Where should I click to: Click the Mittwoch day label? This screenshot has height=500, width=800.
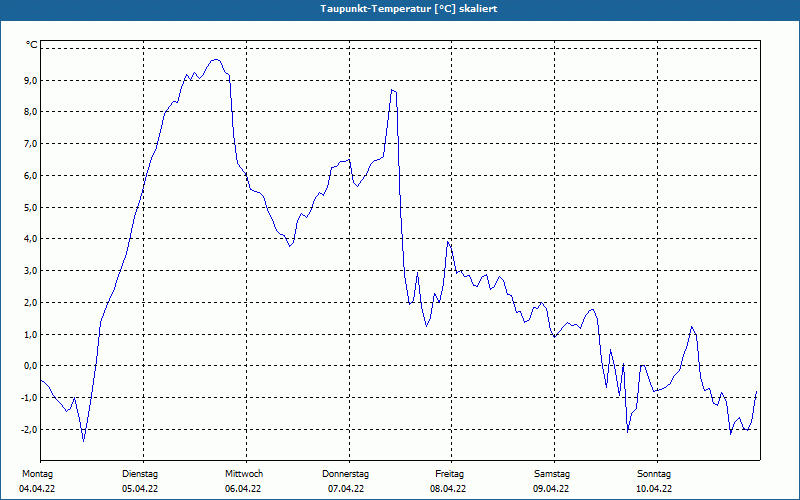pyautogui.click(x=244, y=474)
